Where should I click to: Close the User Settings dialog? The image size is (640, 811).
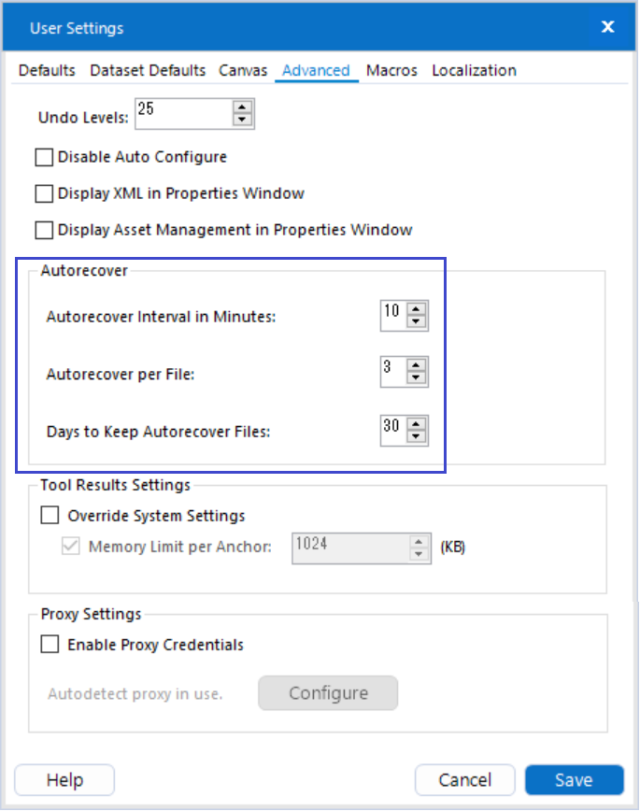click(x=607, y=27)
